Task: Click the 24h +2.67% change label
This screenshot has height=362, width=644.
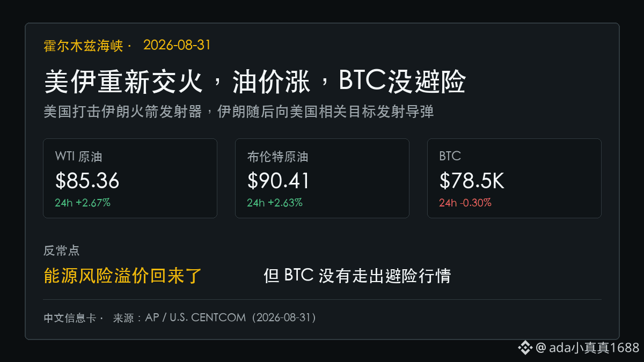Action: point(83,203)
